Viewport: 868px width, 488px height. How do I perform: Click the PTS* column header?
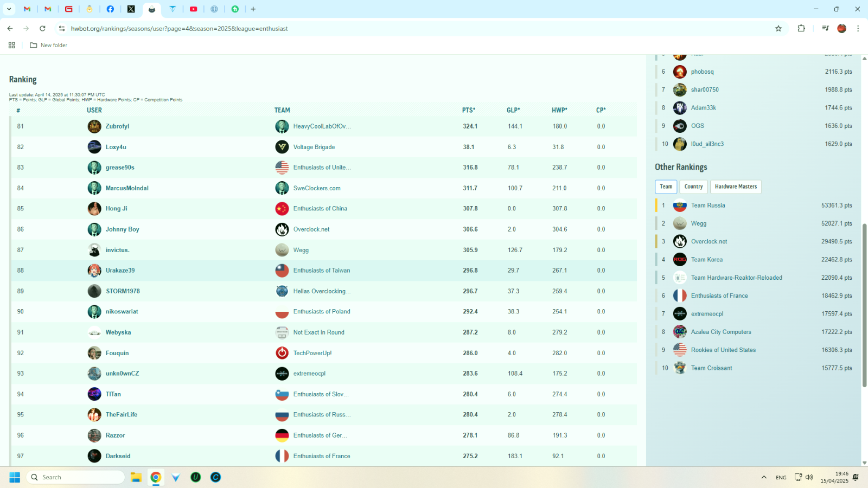(469, 110)
